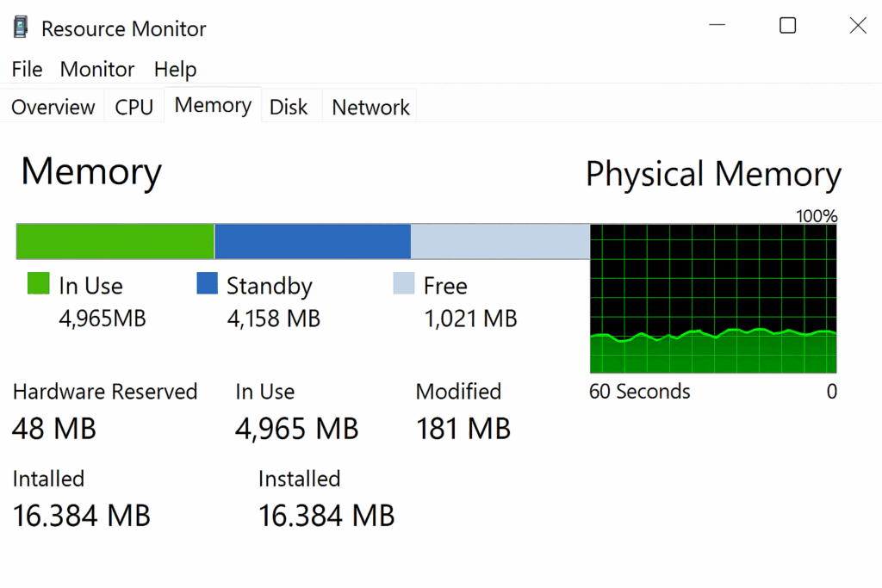
Task: Click the light blue Free bar segment
Action: pyautogui.click(x=500, y=241)
